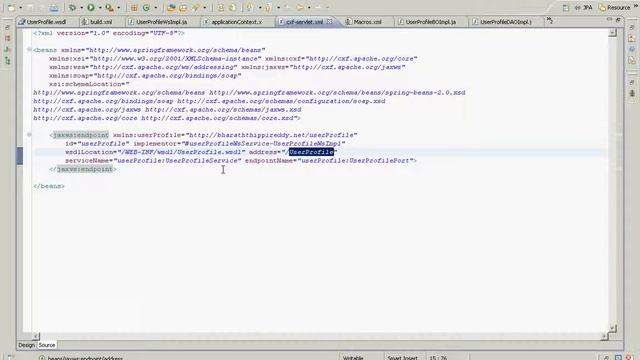Screen dimensions: 640x360
Task: Click the first left sidebar view icon
Action: pyautogui.click(x=7, y=27)
